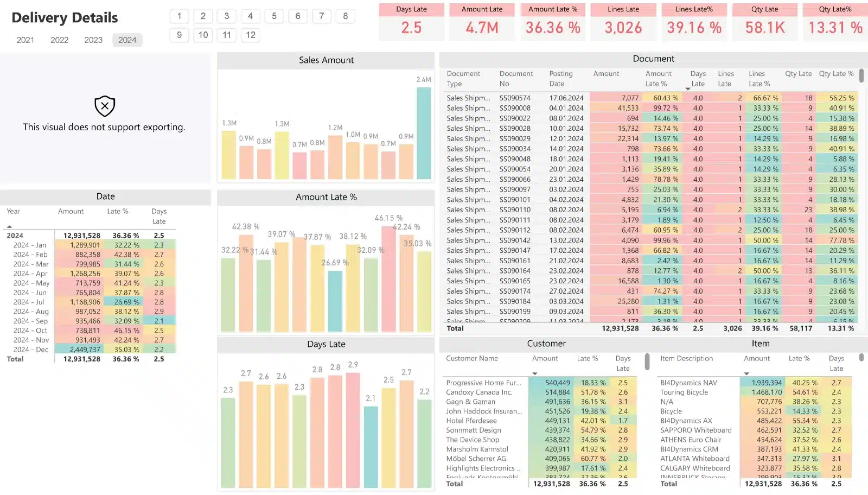Click the Document table vertical scrollbar
Viewport: 868px width, 495px height.
point(861,76)
